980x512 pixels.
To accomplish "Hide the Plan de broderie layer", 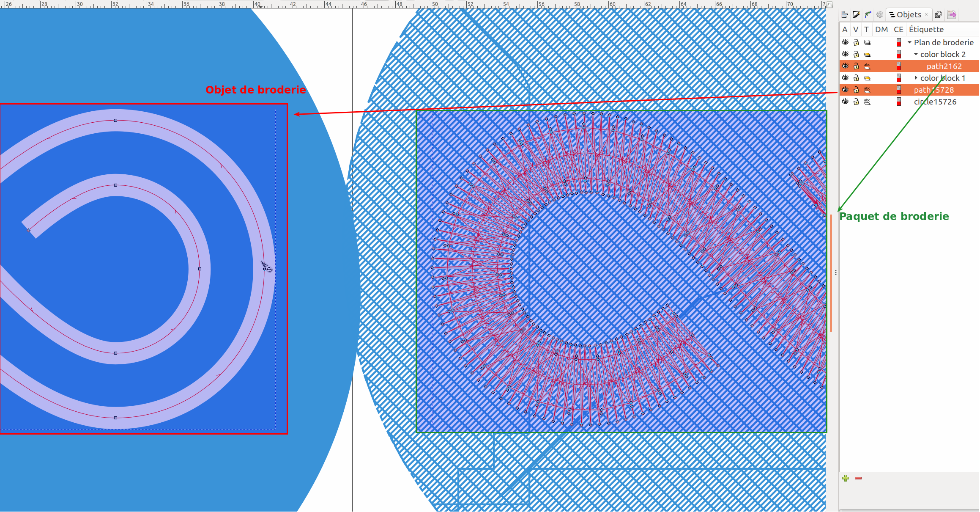I will pos(845,42).
